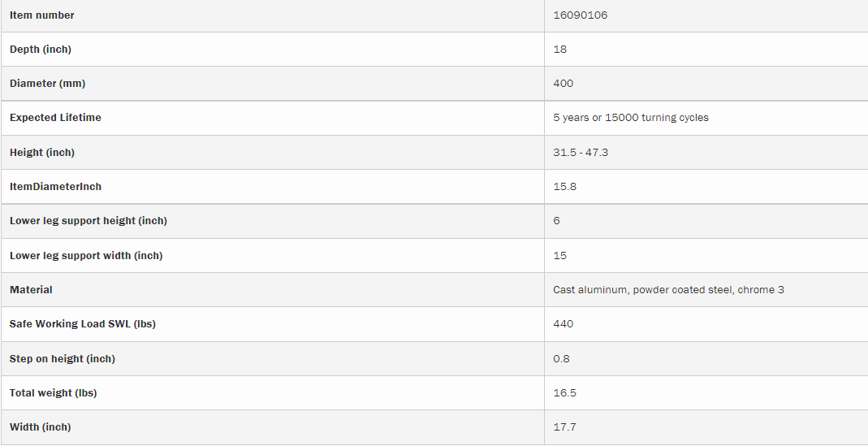This screenshot has width=868, height=446.
Task: Select the 'Safe Working Load SWL (lbs)' label
Action: coord(83,324)
